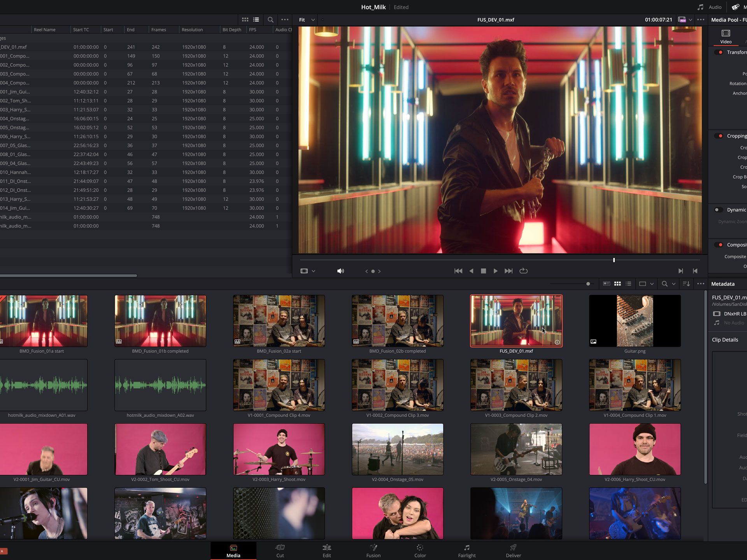Switch the media pool to list view

click(x=628, y=283)
